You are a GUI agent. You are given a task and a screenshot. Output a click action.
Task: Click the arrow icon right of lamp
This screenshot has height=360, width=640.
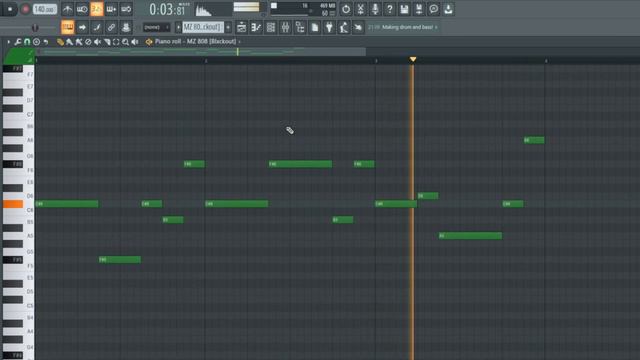(x=358, y=27)
